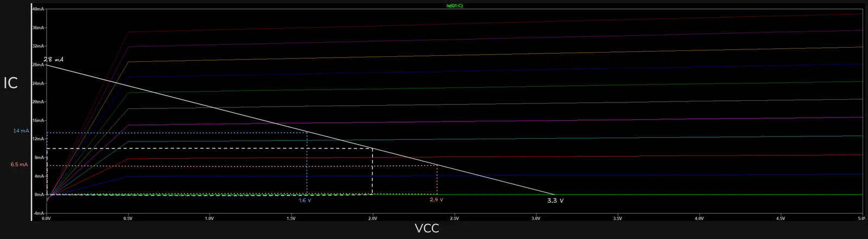Click the 5.0V horizontal axis label
This screenshot has height=239, width=868.
click(861, 219)
